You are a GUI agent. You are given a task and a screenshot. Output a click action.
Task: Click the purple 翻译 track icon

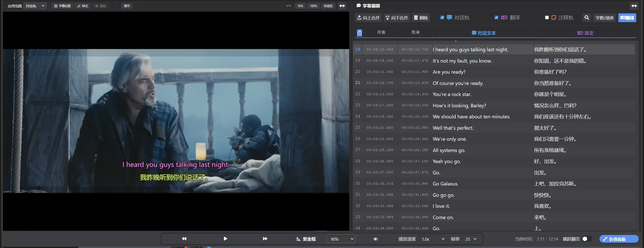504,18
